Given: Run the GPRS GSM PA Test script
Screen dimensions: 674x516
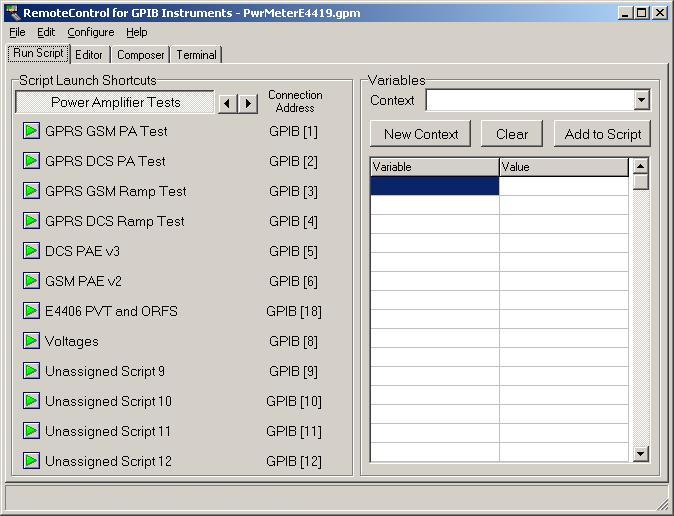Looking at the screenshot, I should (x=31, y=131).
